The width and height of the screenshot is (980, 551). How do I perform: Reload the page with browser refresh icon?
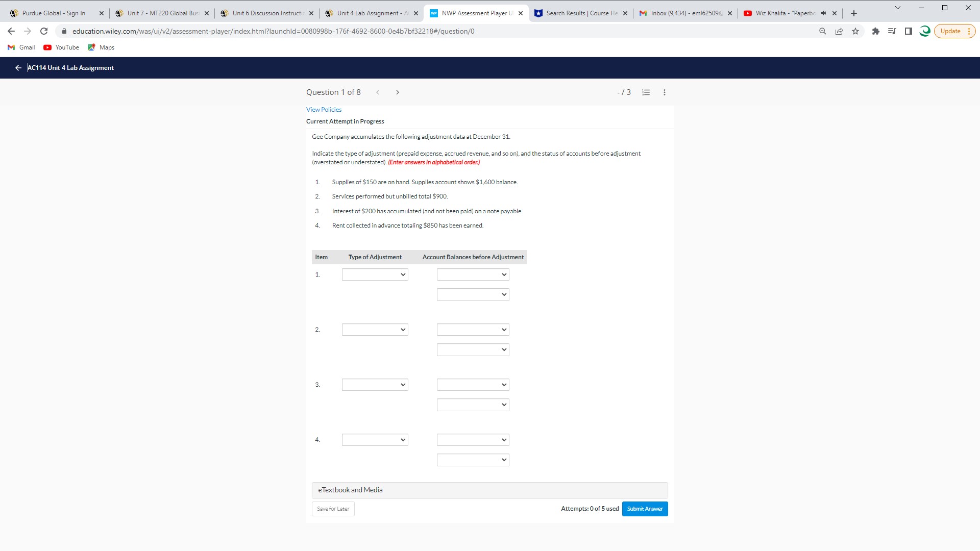44,31
